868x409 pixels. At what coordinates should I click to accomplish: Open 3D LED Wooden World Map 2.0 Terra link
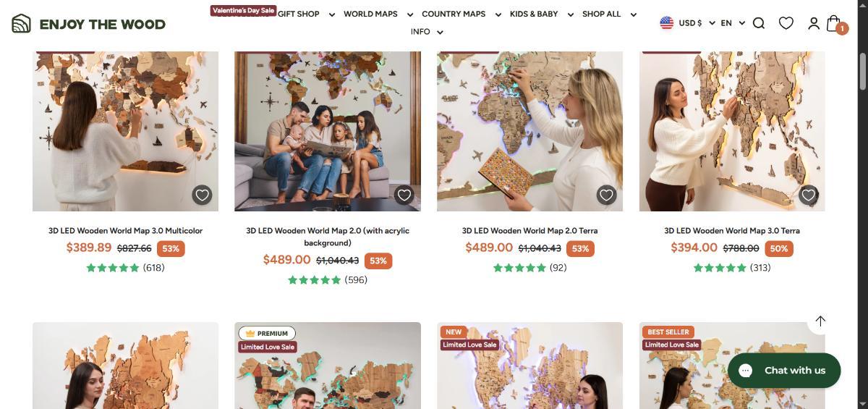529,230
